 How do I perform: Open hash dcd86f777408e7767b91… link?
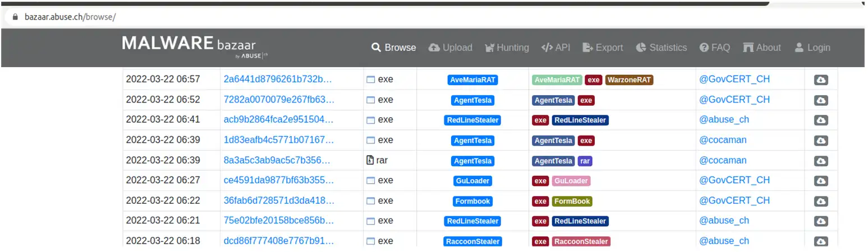278,241
